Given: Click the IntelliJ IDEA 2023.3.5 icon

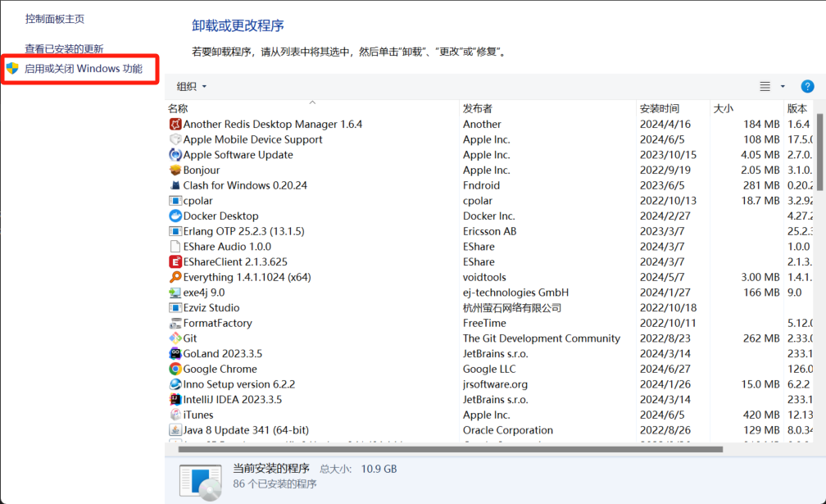Looking at the screenshot, I should pos(175,400).
